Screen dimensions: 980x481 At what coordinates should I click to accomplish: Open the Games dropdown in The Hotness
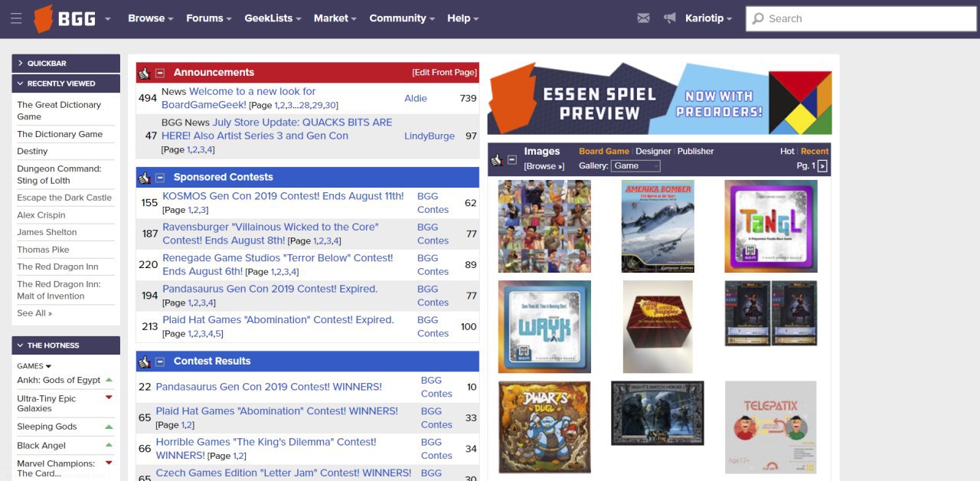pyautogui.click(x=34, y=366)
